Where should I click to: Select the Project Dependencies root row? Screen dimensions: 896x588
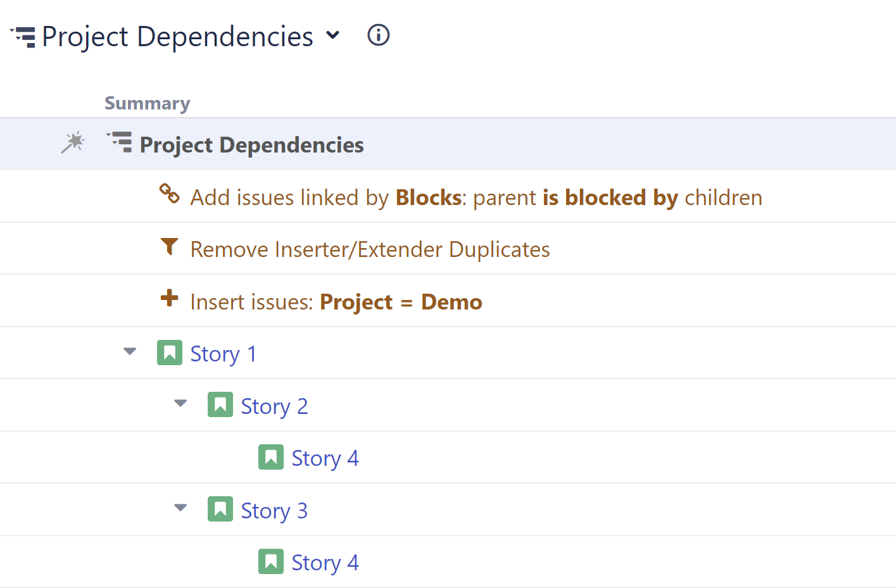[251, 144]
